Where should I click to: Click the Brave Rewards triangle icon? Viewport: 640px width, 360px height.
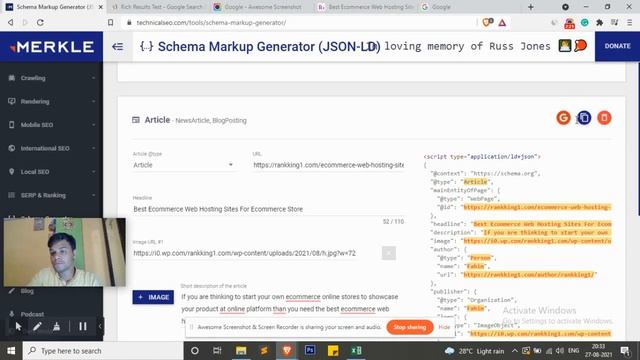click(502, 22)
